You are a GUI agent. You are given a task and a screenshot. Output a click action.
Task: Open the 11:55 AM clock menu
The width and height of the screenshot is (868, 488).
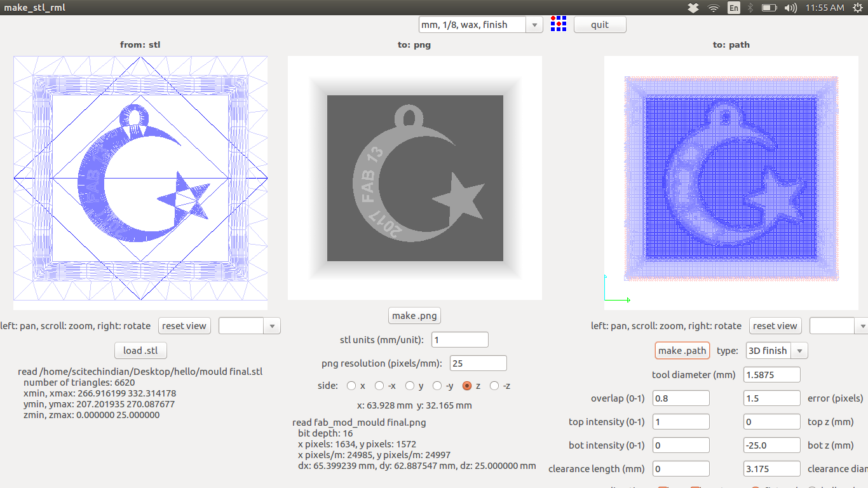point(824,8)
